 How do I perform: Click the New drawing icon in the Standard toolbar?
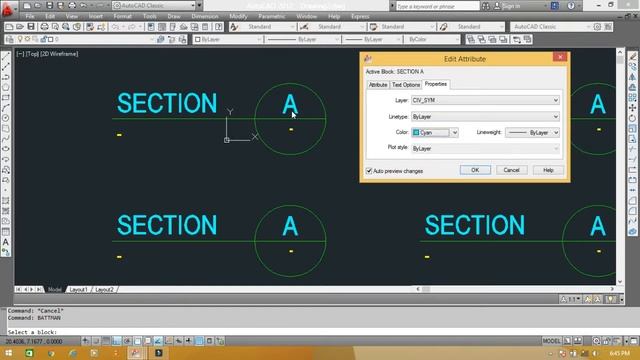point(9,27)
